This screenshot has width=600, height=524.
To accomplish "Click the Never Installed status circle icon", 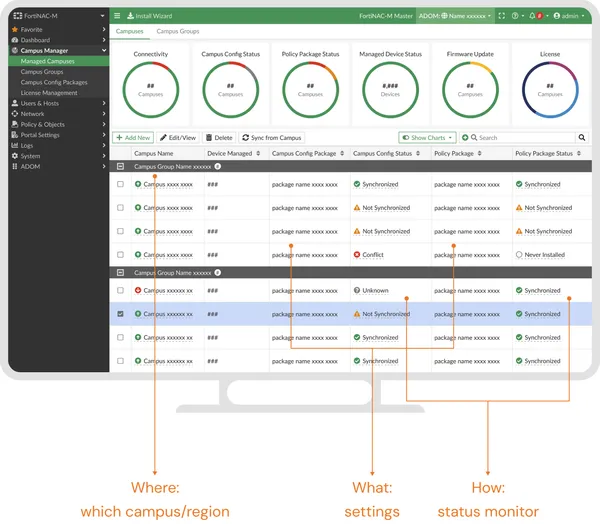I will tap(519, 255).
